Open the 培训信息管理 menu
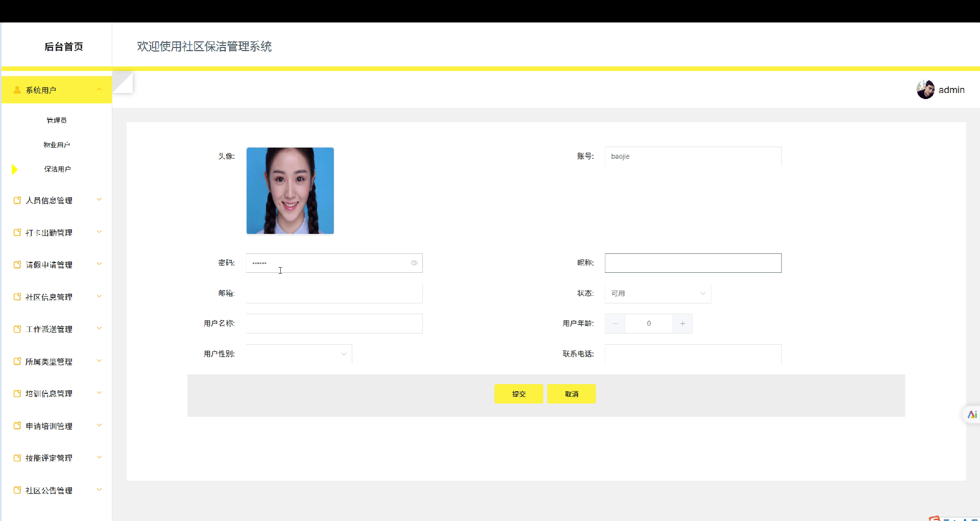Viewport: 980px width, 521px height. (x=57, y=393)
